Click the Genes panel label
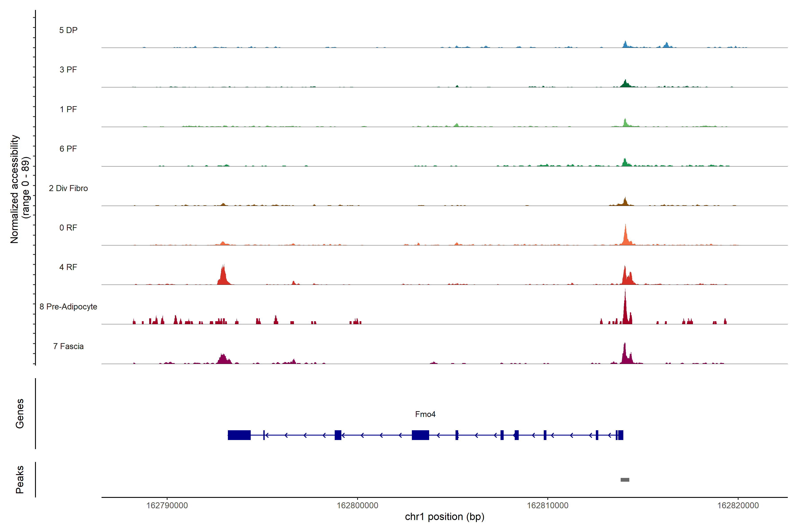 pos(20,414)
